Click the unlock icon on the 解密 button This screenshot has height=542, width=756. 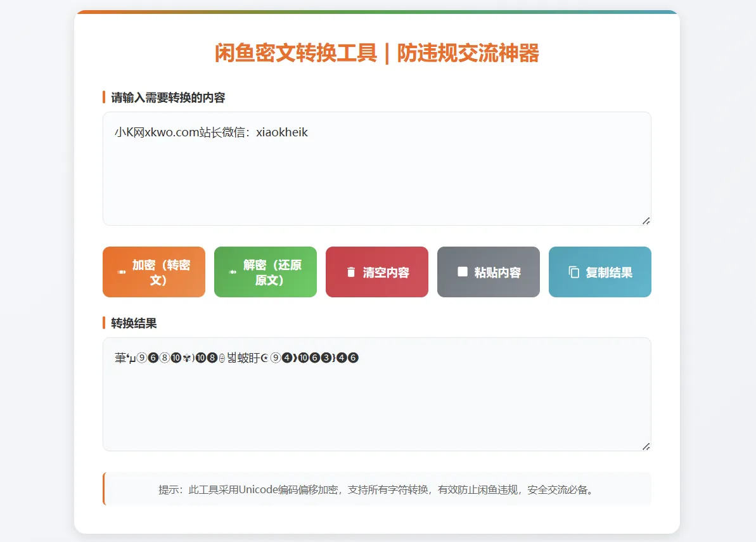[232, 272]
